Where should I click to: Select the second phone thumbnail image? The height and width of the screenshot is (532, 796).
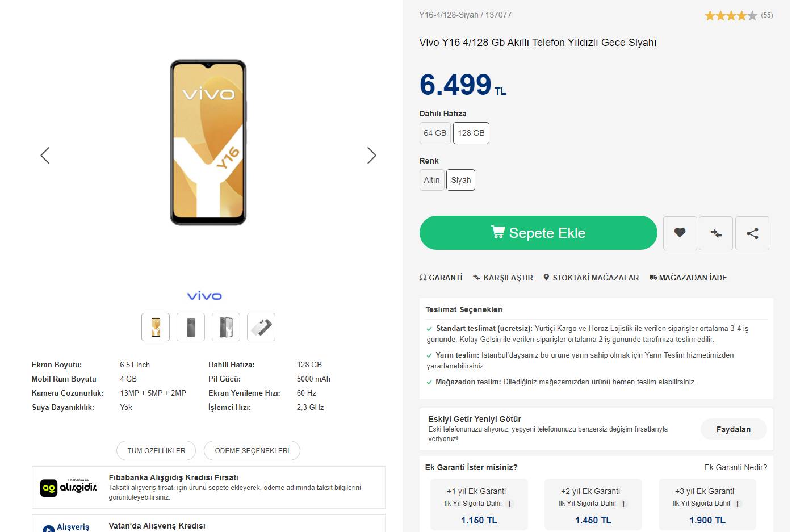tap(191, 327)
